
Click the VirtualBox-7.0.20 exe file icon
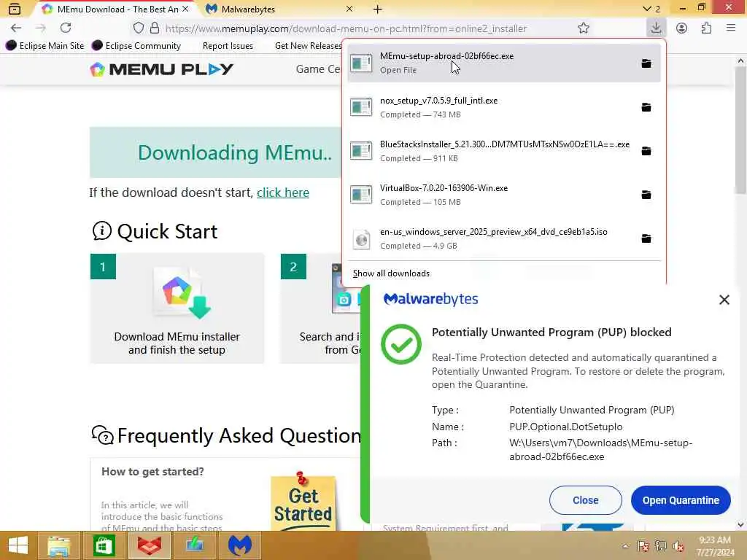tap(361, 195)
